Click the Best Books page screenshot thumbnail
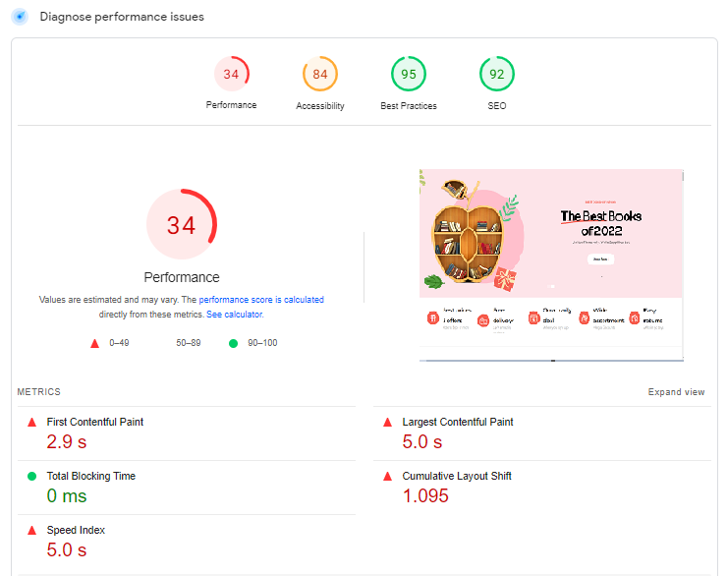The width and height of the screenshot is (728, 576). click(x=550, y=264)
